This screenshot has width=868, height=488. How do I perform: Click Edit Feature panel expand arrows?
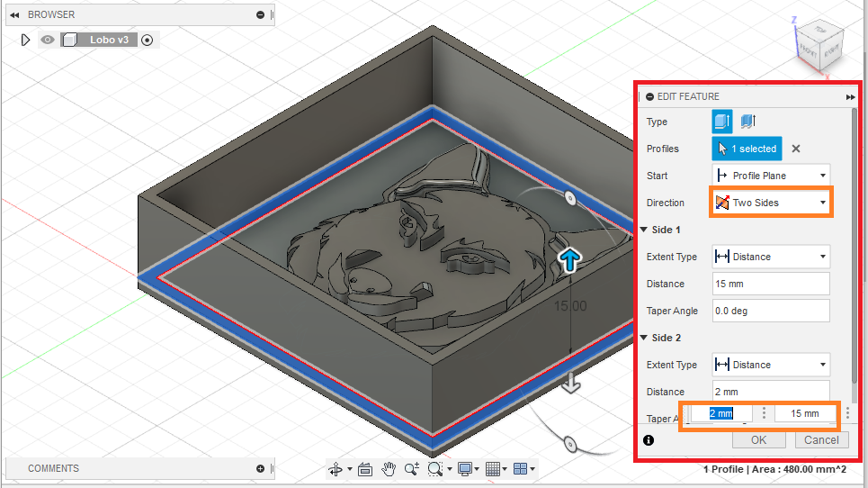point(850,97)
